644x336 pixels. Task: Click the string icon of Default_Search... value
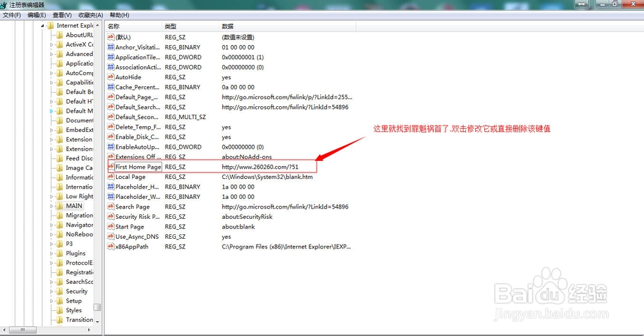[x=111, y=107]
